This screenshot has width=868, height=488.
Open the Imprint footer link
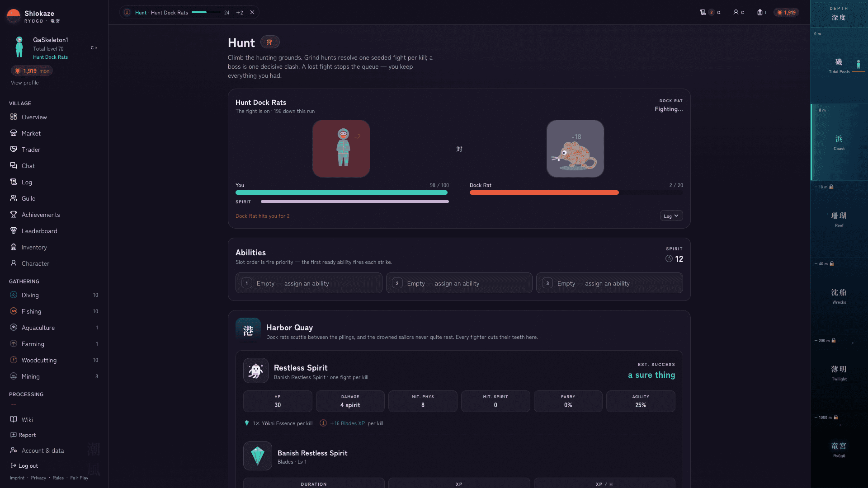coord(17,478)
